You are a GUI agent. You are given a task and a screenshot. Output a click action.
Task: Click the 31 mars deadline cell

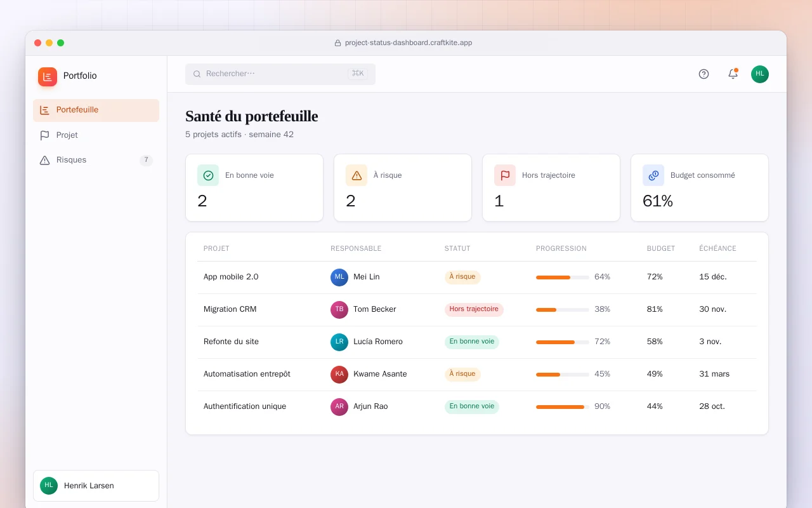[714, 374]
